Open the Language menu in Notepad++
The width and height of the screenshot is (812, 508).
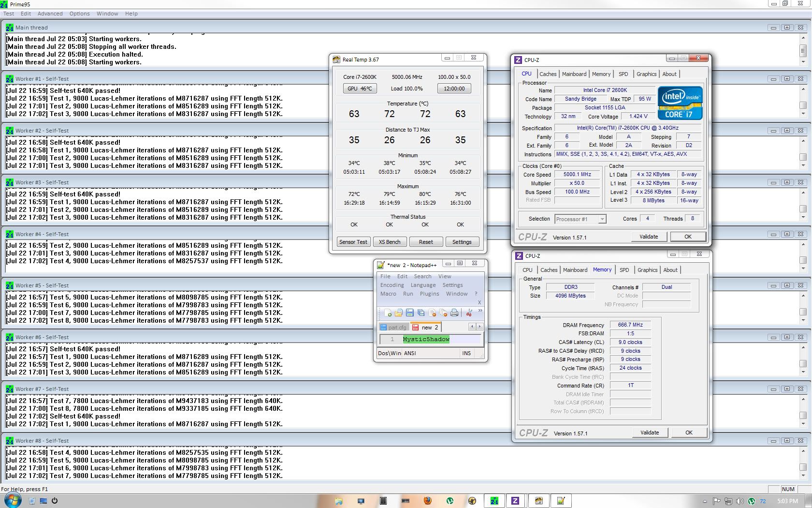click(x=423, y=285)
